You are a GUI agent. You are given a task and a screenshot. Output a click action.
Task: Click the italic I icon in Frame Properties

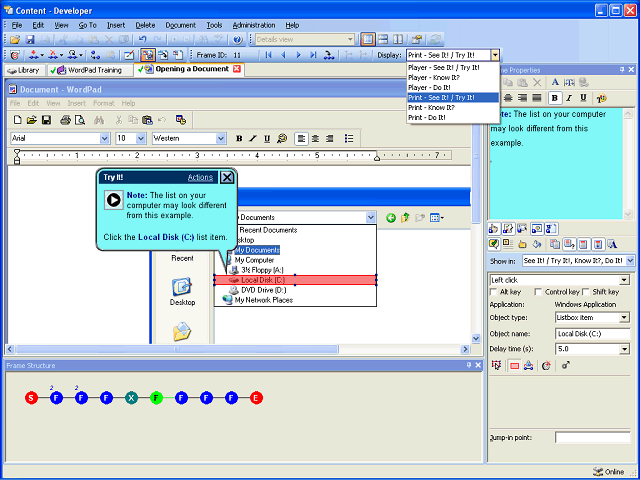point(569,98)
